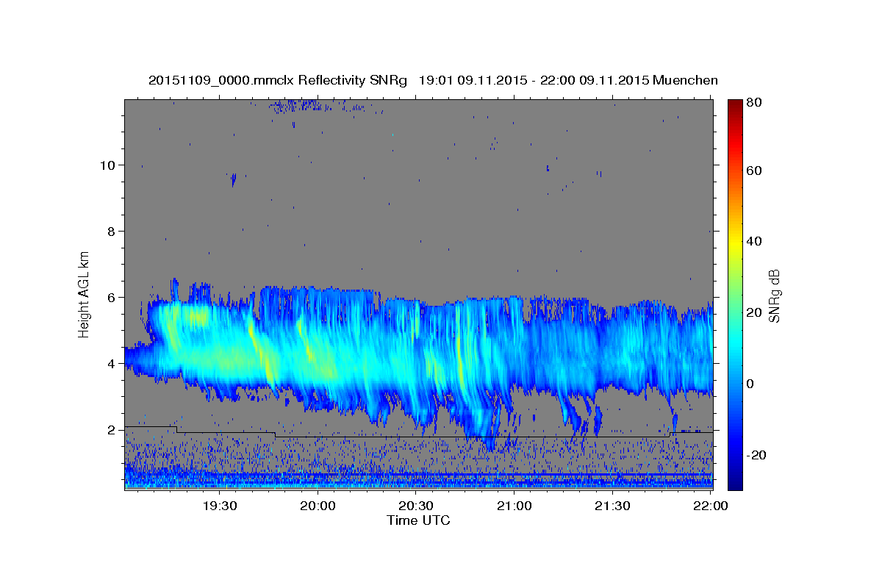The height and width of the screenshot is (588, 882).
Task: Click the 19:30 time tick label
Action: (x=219, y=506)
